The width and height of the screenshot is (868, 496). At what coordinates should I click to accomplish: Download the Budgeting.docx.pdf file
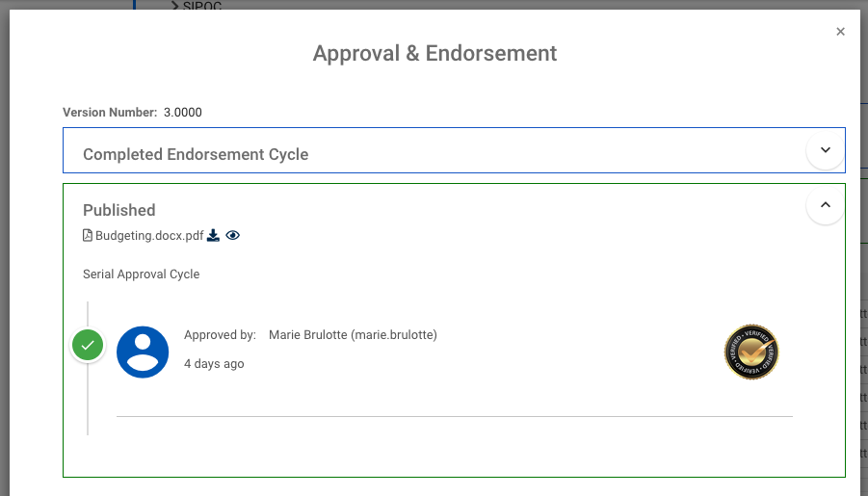[214, 235]
